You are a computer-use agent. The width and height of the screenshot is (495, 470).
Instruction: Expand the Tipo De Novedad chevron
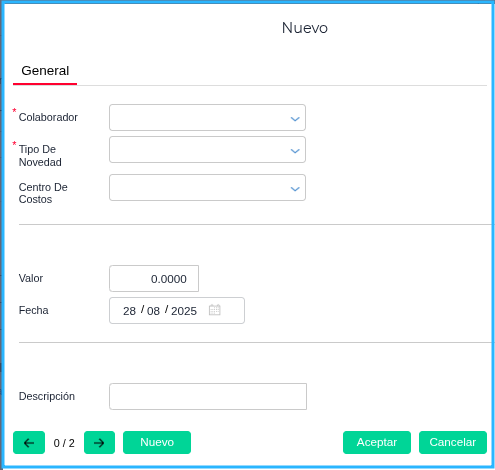click(x=295, y=151)
